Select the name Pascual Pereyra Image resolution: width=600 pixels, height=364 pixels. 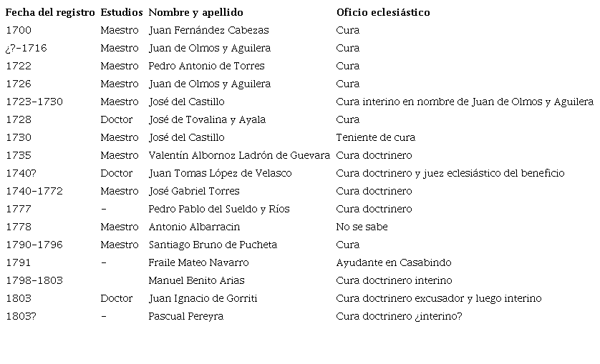click(185, 317)
